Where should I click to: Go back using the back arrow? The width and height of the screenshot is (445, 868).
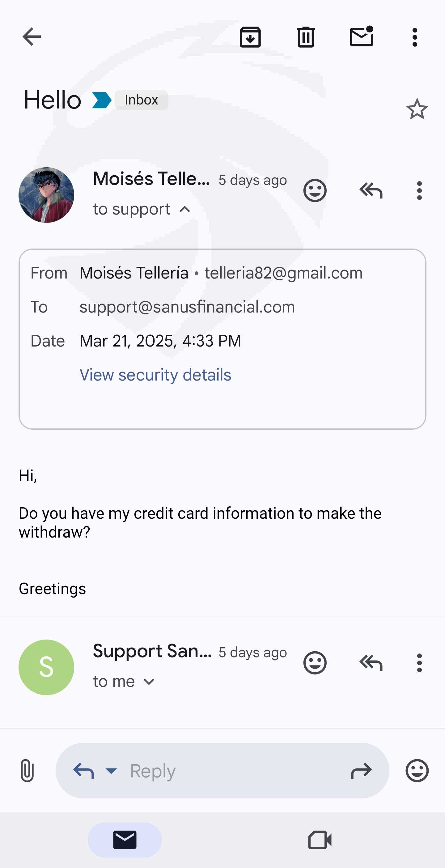coord(31,36)
